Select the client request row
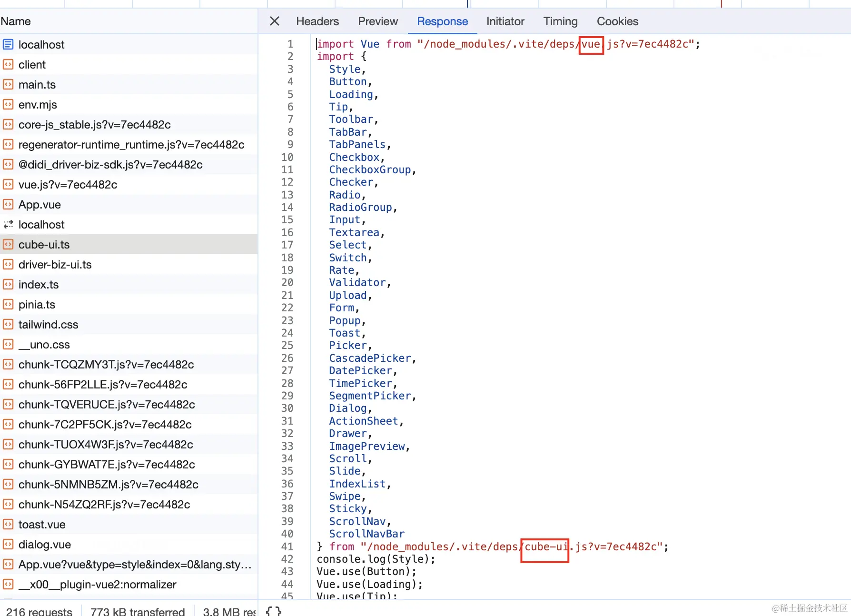The image size is (851, 616). 129,65
